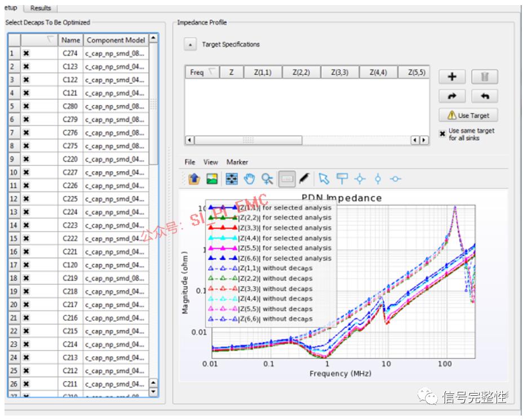This screenshot has height=420, width=523.
Task: Click the fit-to-view plot icon
Action: click(x=231, y=179)
